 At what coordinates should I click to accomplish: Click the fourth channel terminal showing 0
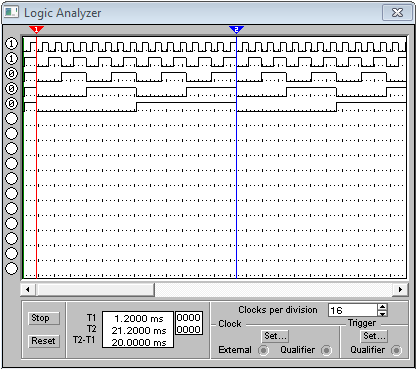click(x=12, y=88)
